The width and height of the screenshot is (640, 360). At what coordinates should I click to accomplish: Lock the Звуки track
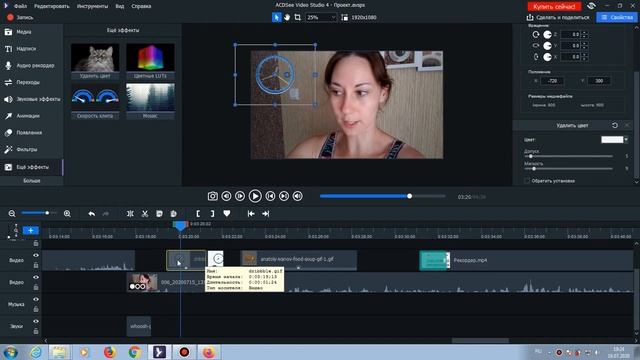click(x=36, y=331)
